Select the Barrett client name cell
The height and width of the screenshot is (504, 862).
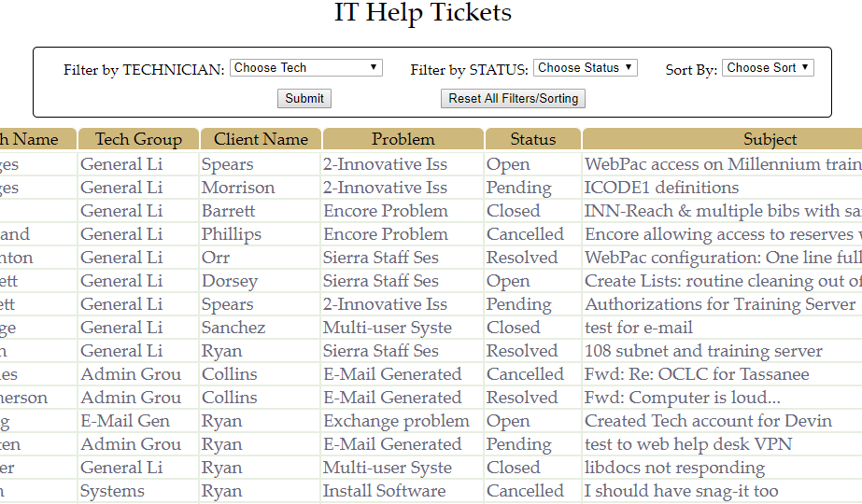tap(228, 211)
